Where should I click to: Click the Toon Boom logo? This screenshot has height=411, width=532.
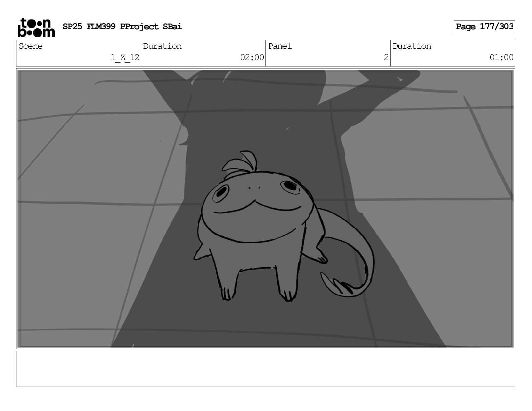pos(36,27)
